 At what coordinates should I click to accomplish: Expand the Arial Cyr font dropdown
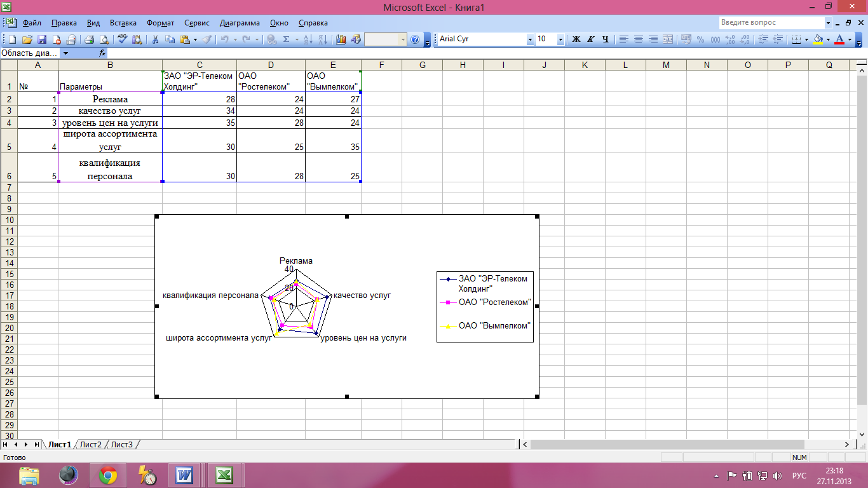click(530, 39)
